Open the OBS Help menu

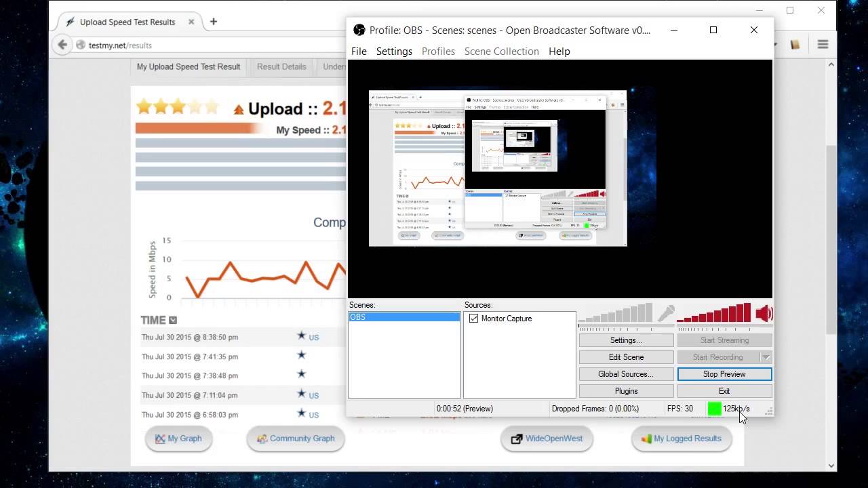tap(559, 52)
